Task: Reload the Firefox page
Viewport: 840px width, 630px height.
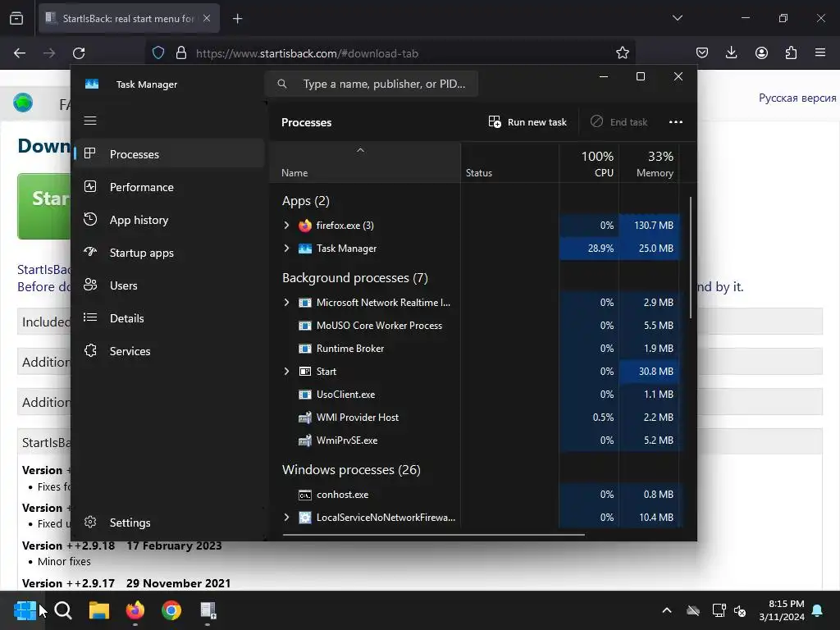Action: point(79,53)
